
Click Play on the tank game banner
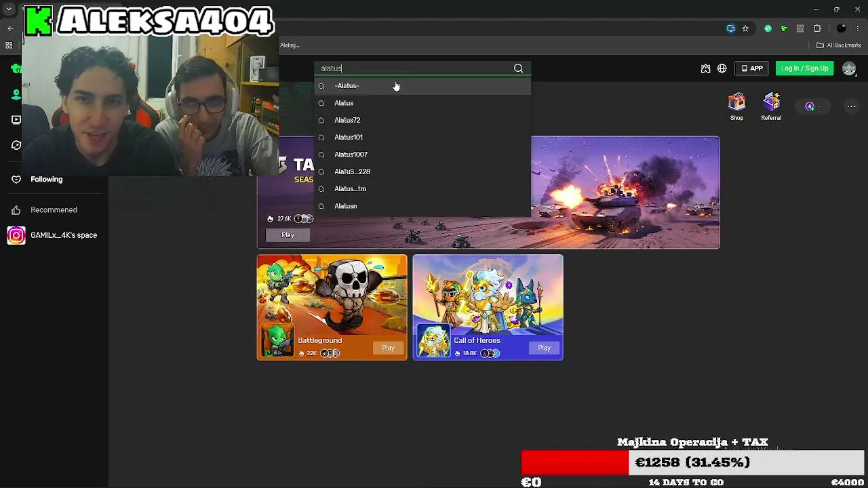coord(288,235)
